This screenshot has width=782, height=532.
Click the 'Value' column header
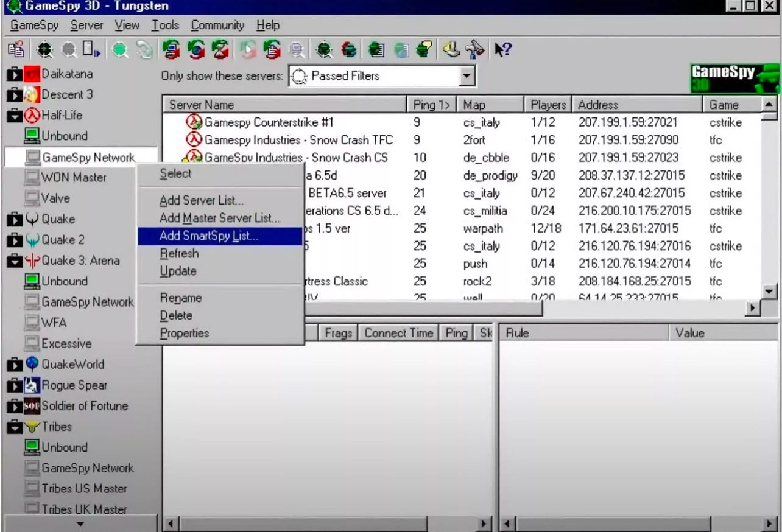coord(723,333)
